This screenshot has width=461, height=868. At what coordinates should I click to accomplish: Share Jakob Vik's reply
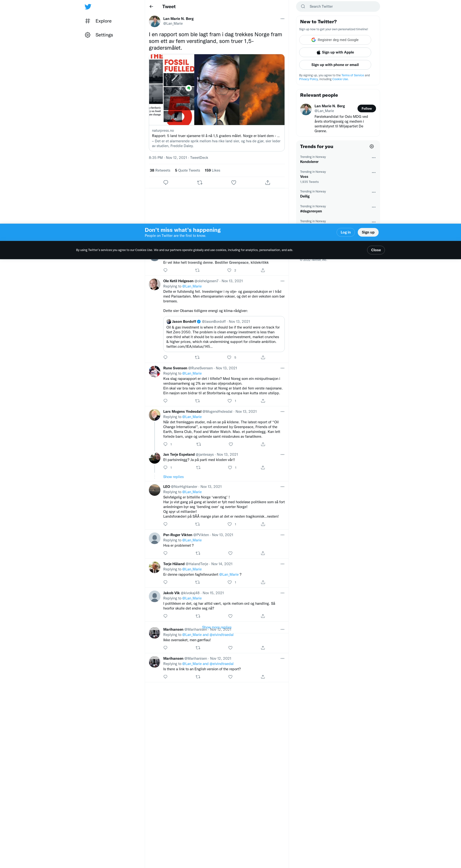click(263, 616)
